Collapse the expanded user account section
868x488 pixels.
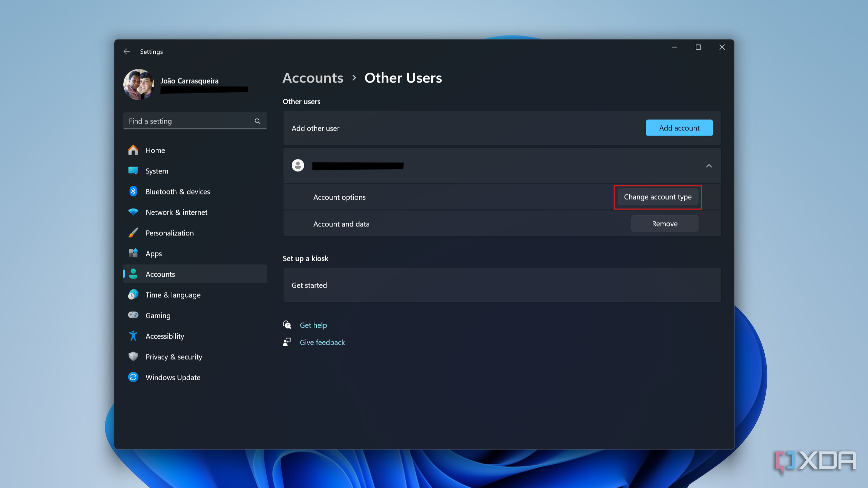(x=709, y=166)
